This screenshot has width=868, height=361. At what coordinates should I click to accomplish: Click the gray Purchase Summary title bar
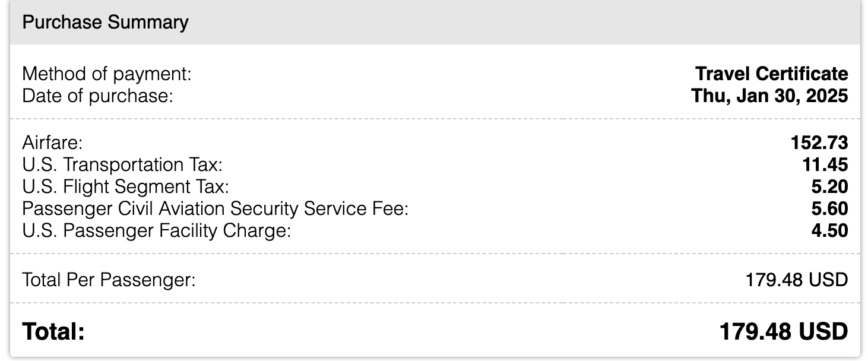pos(435,22)
